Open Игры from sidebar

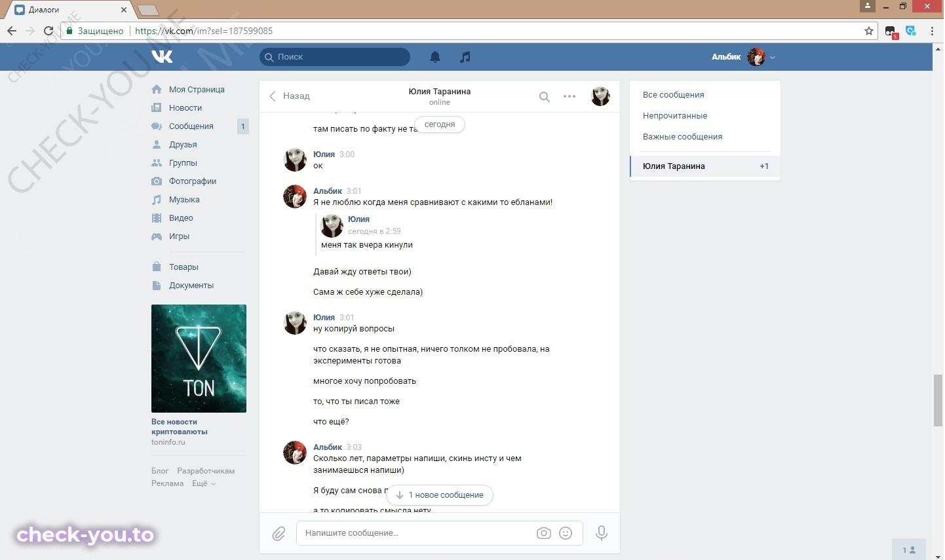(x=179, y=236)
